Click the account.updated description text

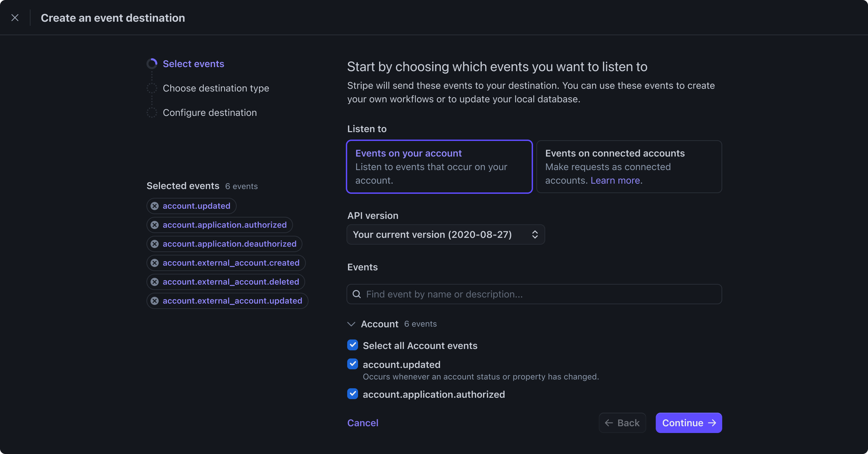tap(481, 377)
